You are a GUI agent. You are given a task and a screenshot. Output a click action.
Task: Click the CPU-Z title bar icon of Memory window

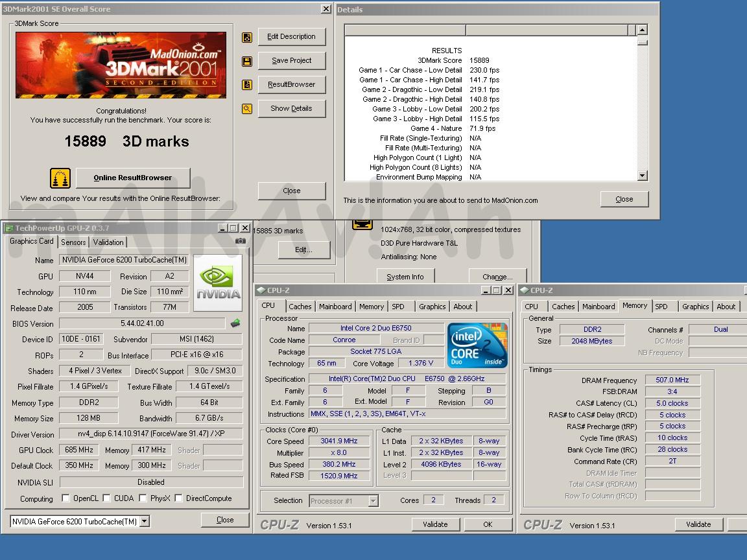(x=525, y=290)
